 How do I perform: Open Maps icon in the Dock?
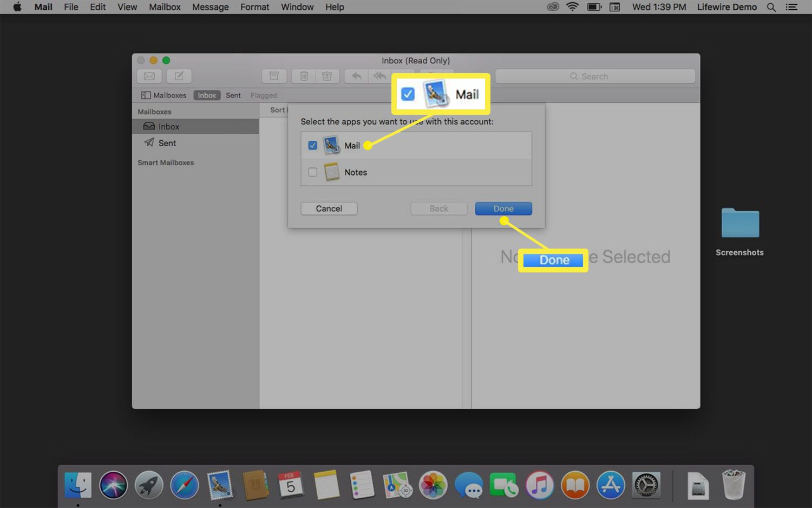tap(397, 485)
